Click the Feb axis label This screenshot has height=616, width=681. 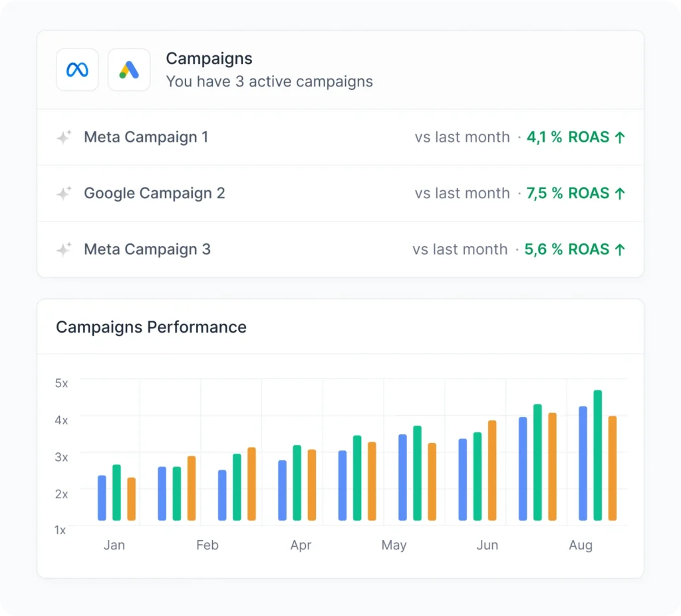tap(207, 545)
